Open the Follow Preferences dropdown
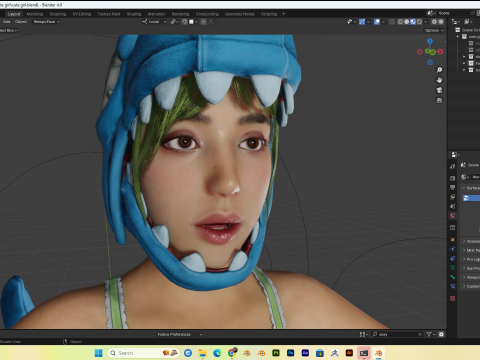The height and width of the screenshot is (360, 480). pos(180,334)
